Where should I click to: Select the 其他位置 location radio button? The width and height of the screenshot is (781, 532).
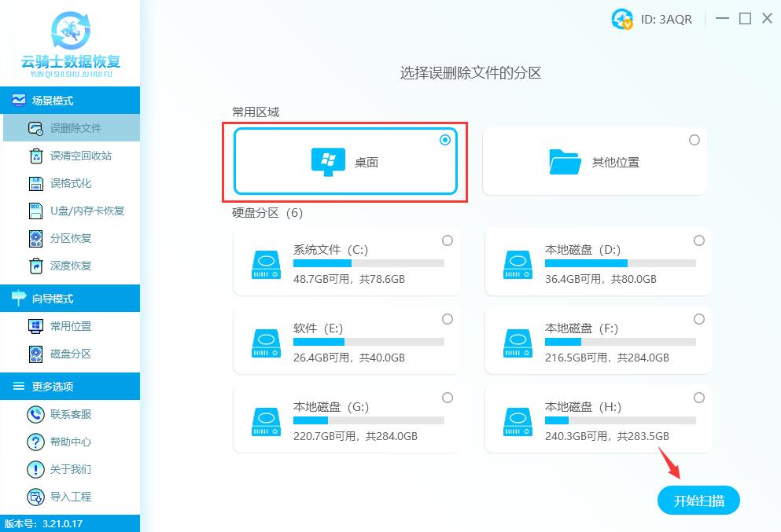coord(694,139)
